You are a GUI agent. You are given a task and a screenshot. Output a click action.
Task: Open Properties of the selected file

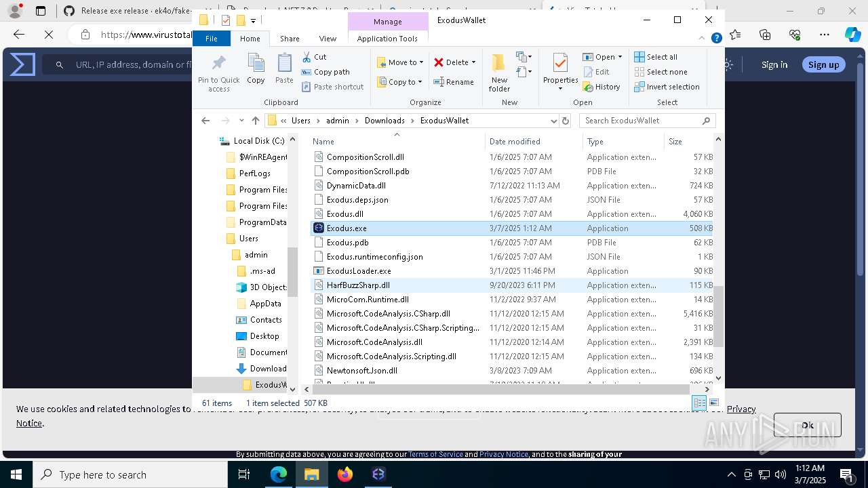(x=560, y=73)
